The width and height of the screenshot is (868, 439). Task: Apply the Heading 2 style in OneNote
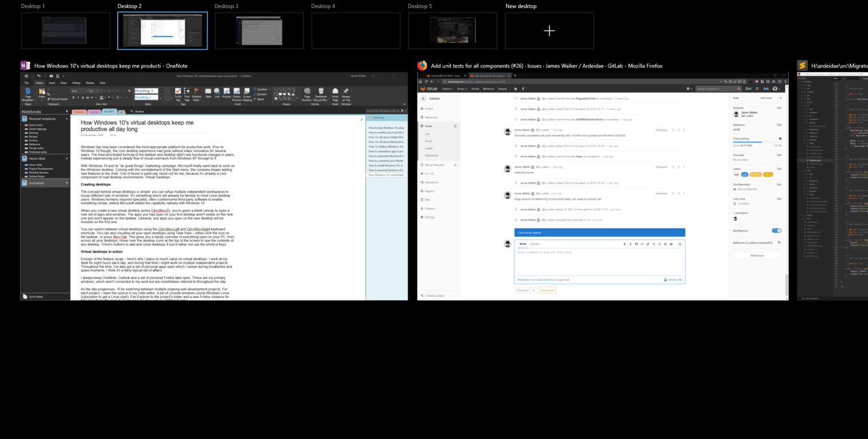click(146, 97)
